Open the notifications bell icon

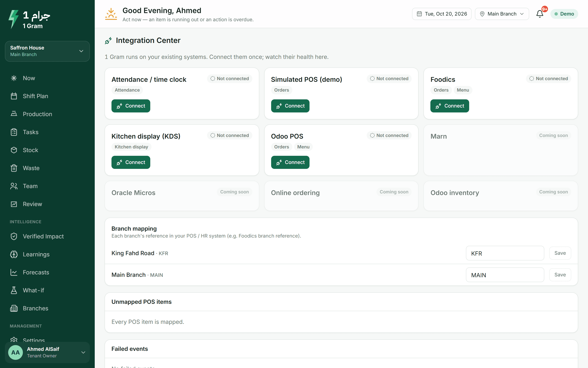539,14
